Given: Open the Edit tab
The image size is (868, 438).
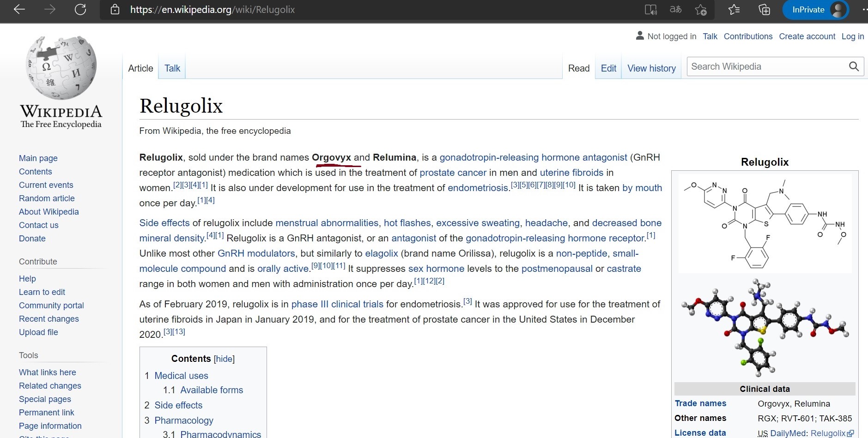Looking at the screenshot, I should [x=608, y=68].
